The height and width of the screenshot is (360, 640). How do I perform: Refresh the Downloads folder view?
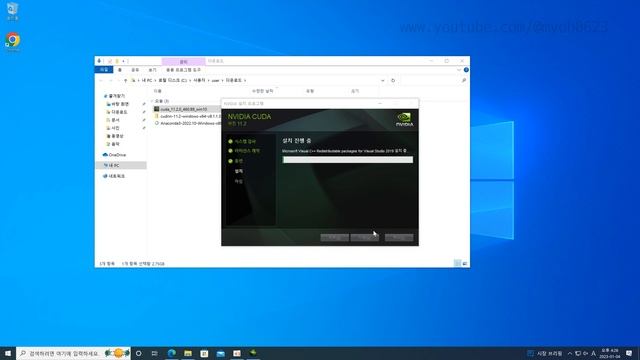tap(393, 81)
